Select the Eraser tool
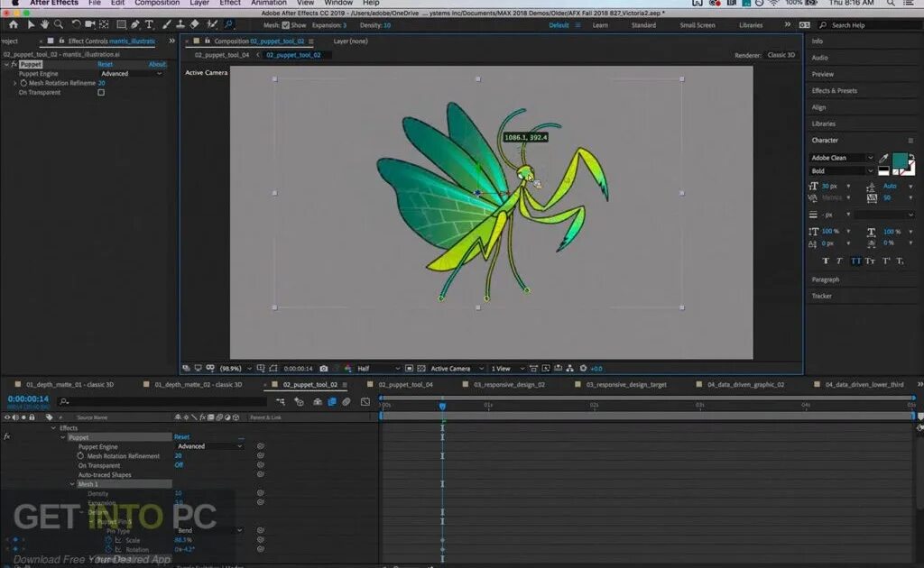924x568 pixels. point(195,24)
